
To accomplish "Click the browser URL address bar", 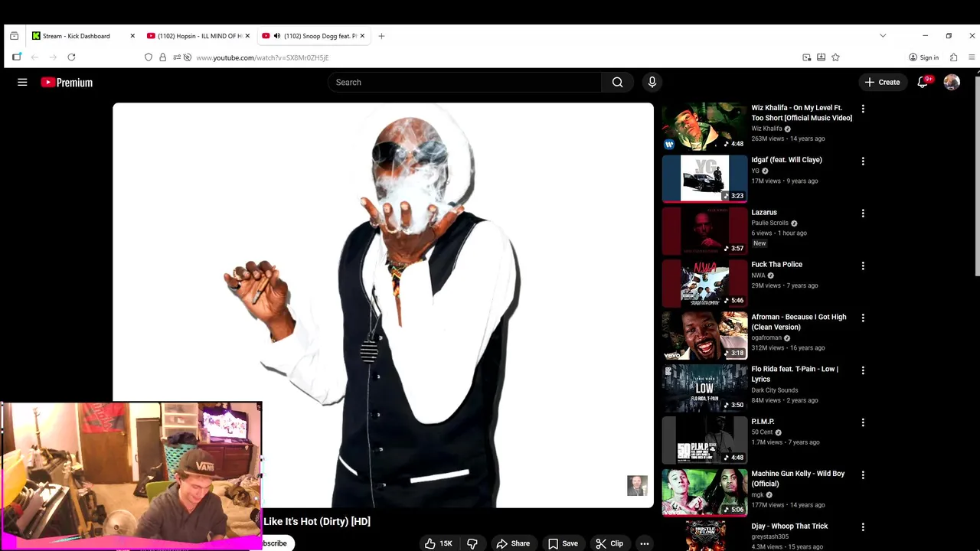I will pos(490,57).
